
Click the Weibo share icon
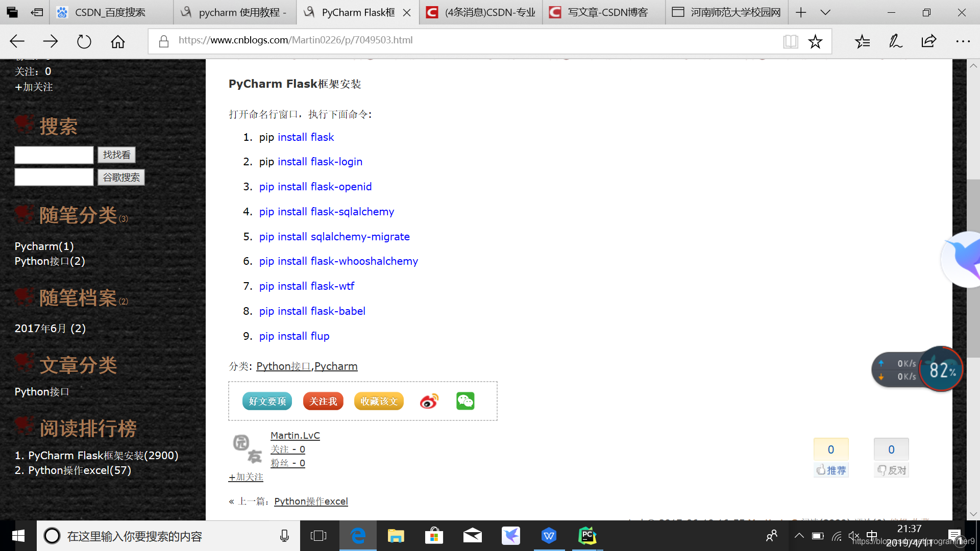click(x=429, y=402)
